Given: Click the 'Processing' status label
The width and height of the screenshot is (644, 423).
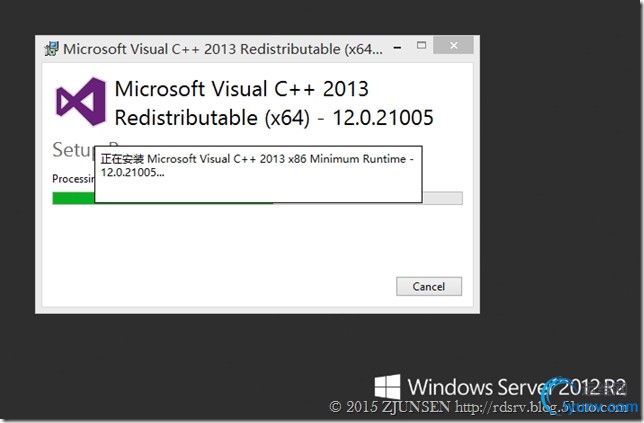Looking at the screenshot, I should click(x=74, y=179).
